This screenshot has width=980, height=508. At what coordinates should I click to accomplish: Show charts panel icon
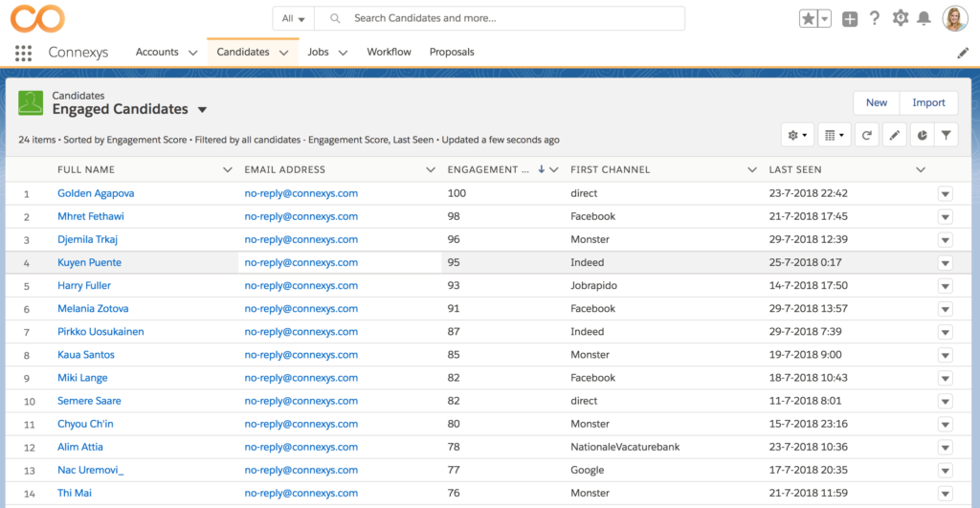click(922, 135)
